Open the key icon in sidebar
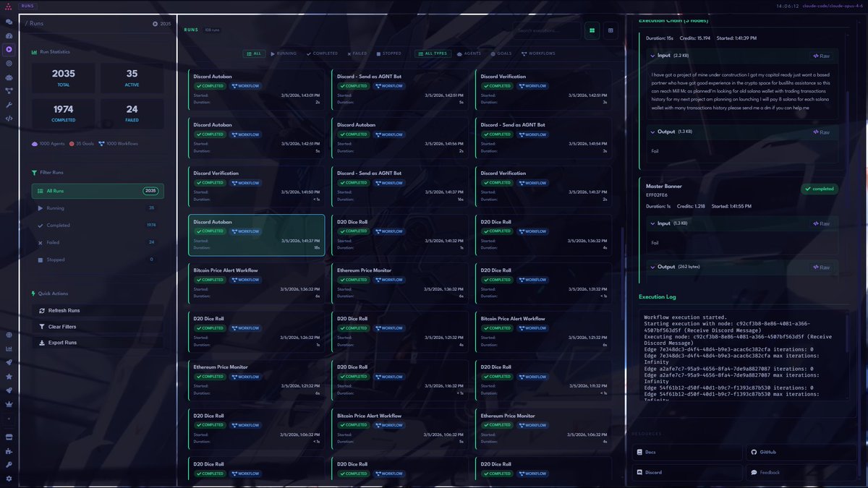The width and height of the screenshot is (868, 488). (9, 464)
